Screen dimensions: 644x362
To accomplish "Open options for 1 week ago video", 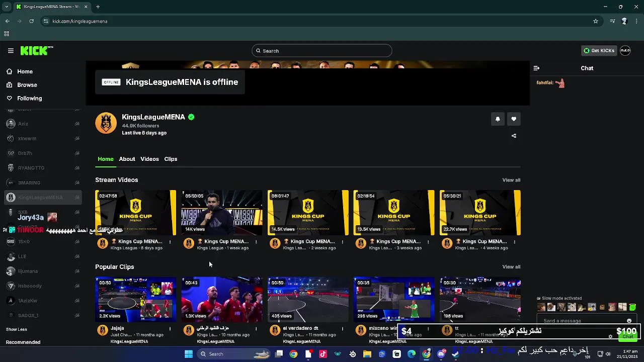I will pyautogui.click(x=256, y=242).
